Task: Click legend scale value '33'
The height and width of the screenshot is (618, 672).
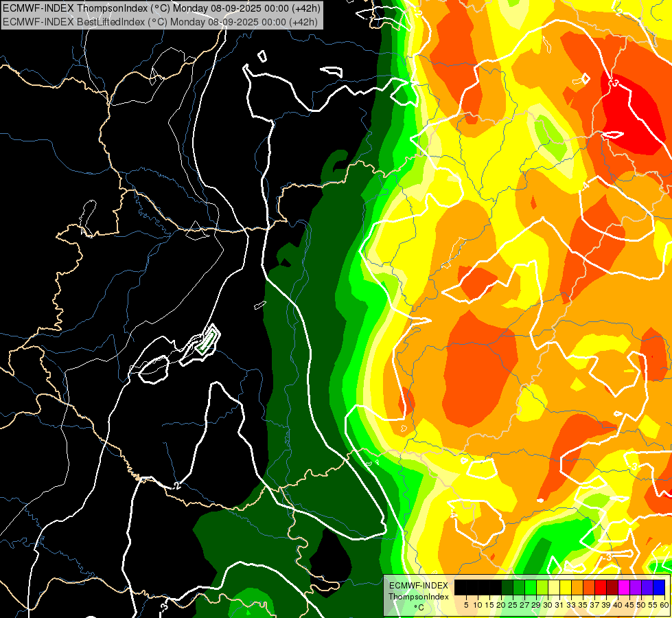Action: coord(571,605)
